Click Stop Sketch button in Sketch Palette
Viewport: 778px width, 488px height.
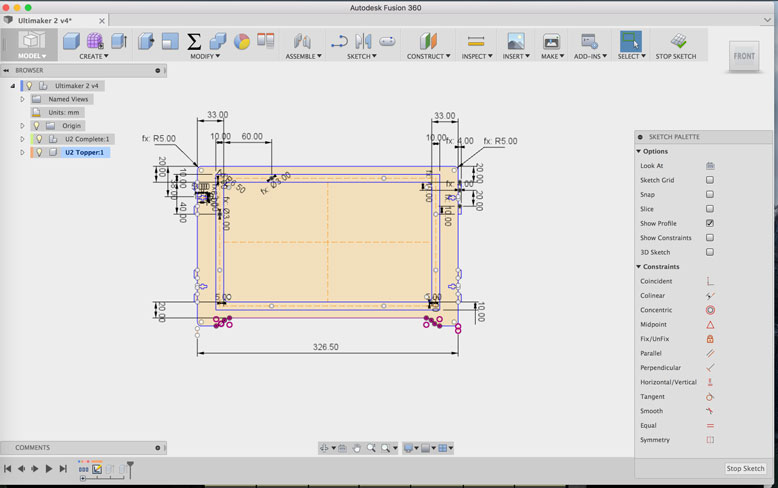745,468
